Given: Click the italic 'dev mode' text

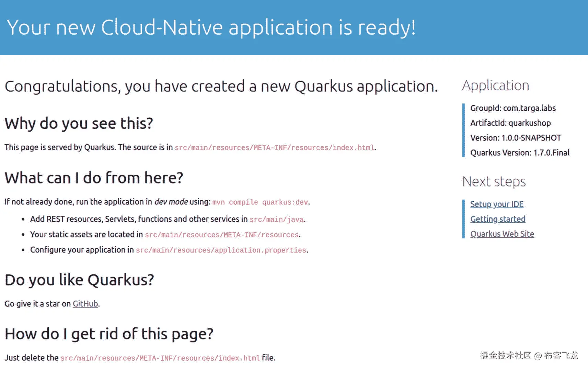Looking at the screenshot, I should (171, 202).
